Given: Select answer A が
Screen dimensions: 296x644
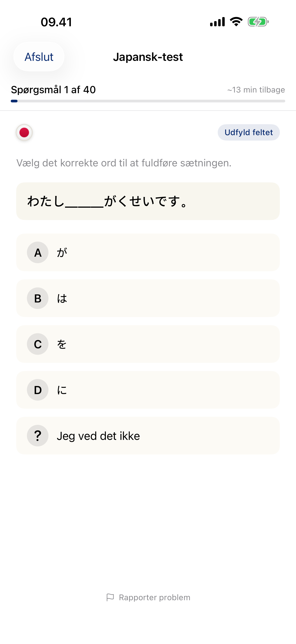Looking at the screenshot, I should (148, 252).
